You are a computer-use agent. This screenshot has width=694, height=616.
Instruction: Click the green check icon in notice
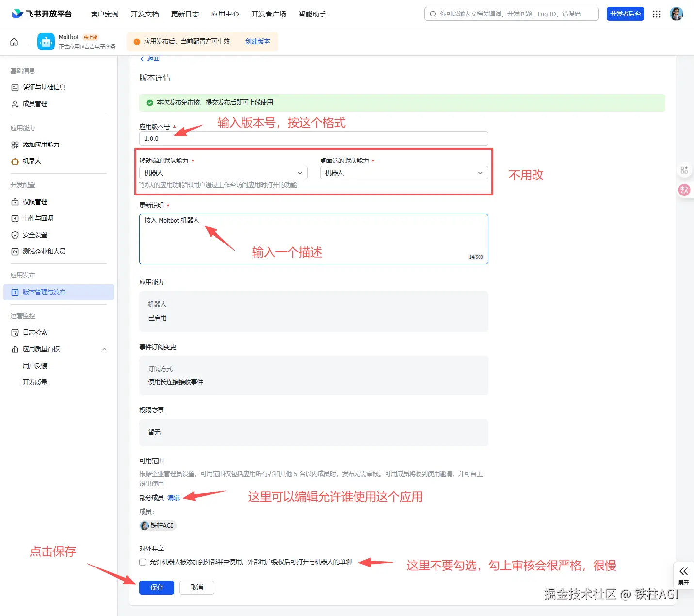point(150,103)
